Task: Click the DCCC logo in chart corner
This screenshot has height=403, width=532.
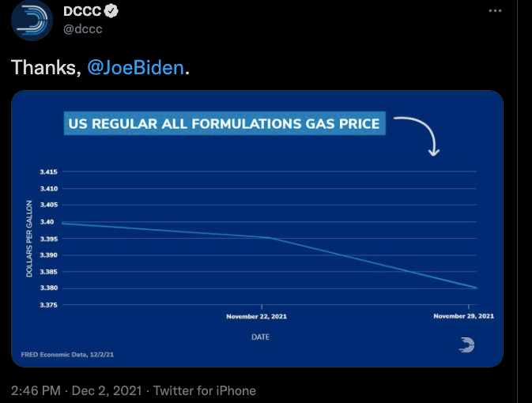Action: 467,345
